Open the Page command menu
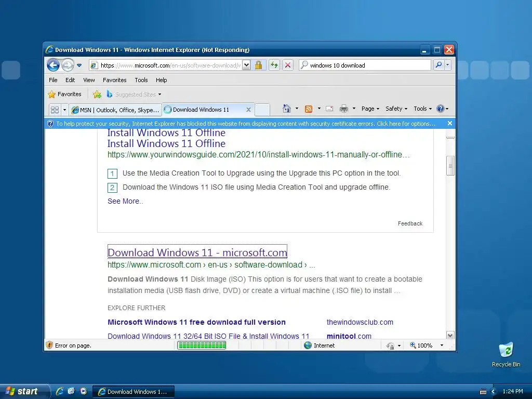The height and width of the screenshot is (399, 532). point(370,109)
